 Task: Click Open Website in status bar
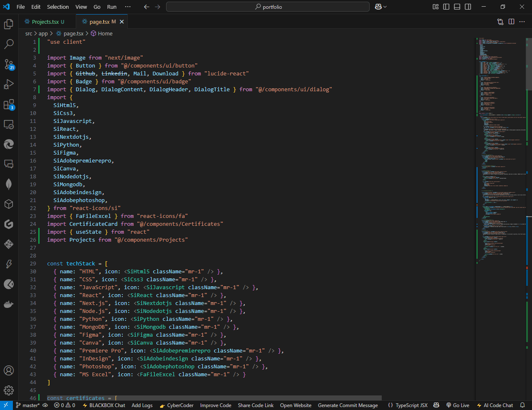tap(296, 405)
